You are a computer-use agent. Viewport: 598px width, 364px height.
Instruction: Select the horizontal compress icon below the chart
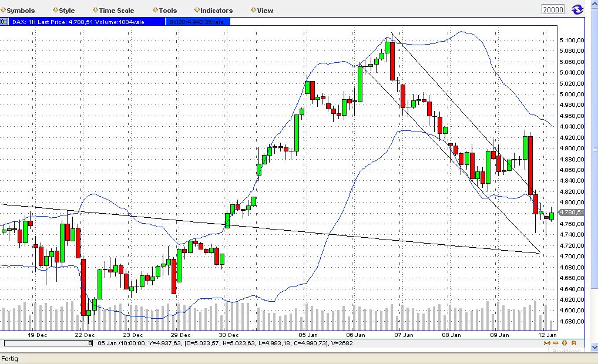pos(547,343)
